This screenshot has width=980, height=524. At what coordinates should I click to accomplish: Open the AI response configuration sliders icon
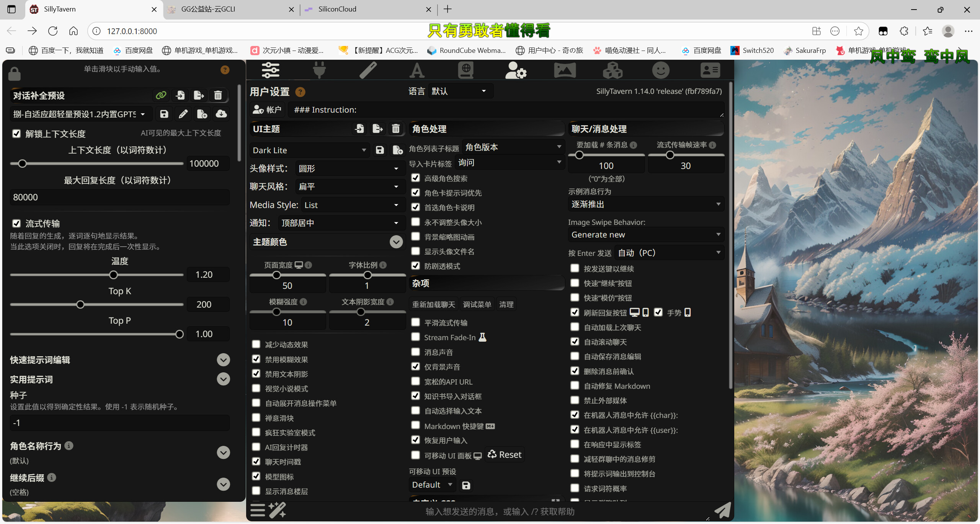[x=270, y=70]
